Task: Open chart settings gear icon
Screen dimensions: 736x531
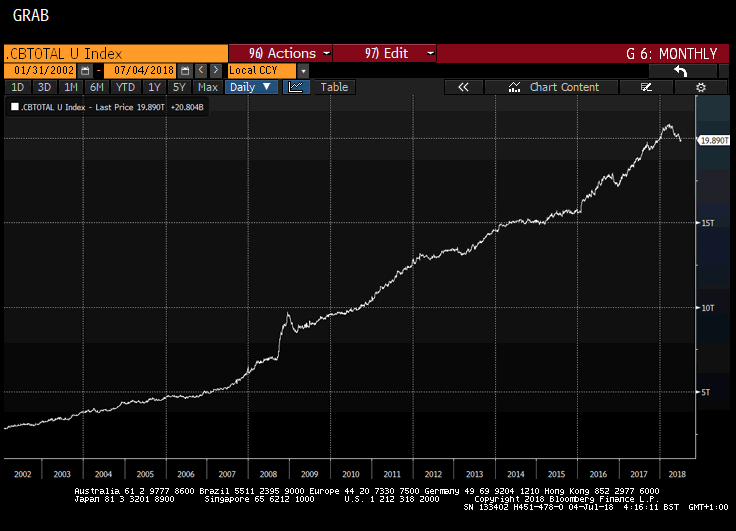Action: tap(701, 87)
